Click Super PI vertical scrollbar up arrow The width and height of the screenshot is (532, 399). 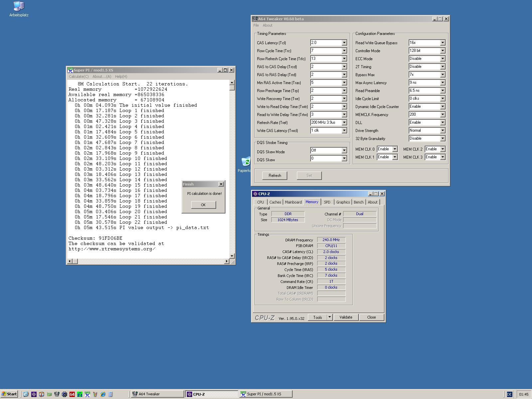click(x=232, y=82)
